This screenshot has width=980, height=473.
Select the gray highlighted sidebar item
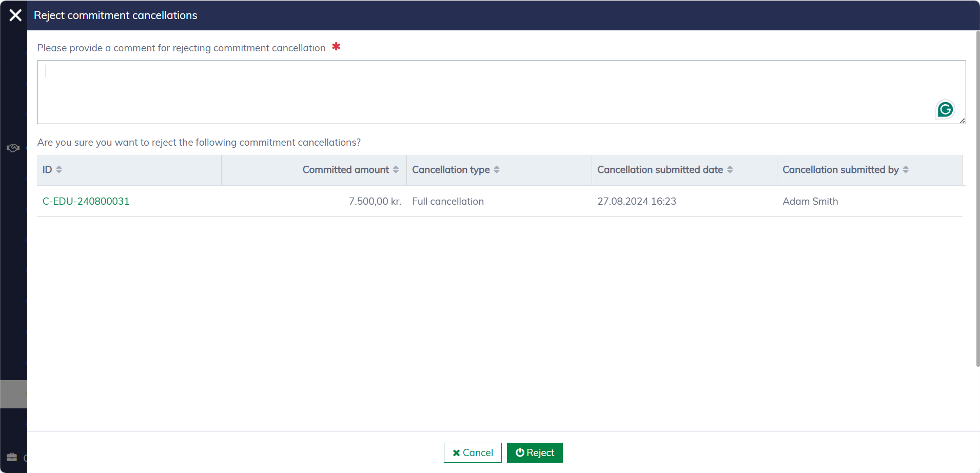(x=13, y=394)
